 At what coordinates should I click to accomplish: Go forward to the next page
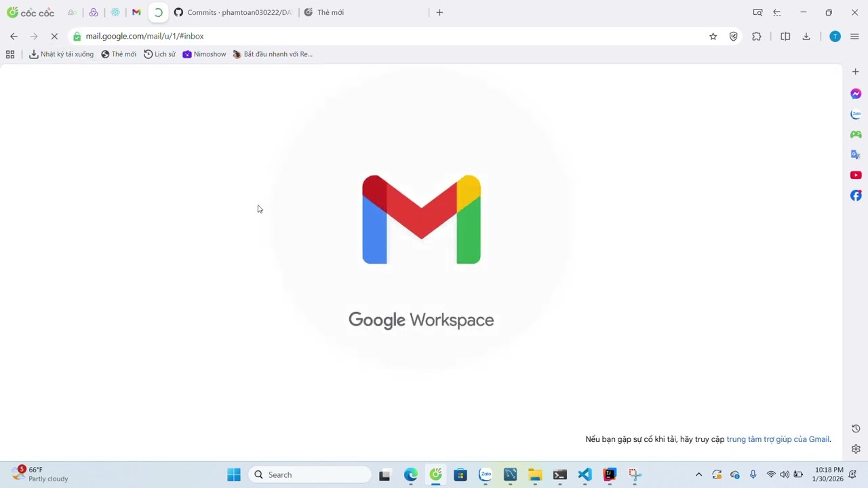click(x=34, y=37)
